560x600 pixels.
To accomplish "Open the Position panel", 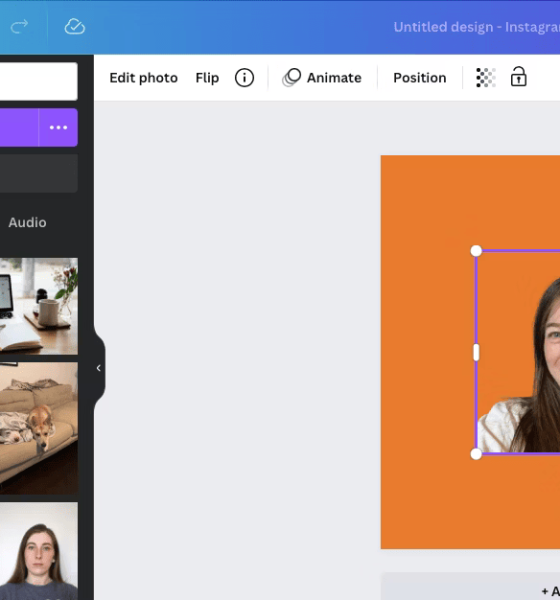I will (420, 78).
